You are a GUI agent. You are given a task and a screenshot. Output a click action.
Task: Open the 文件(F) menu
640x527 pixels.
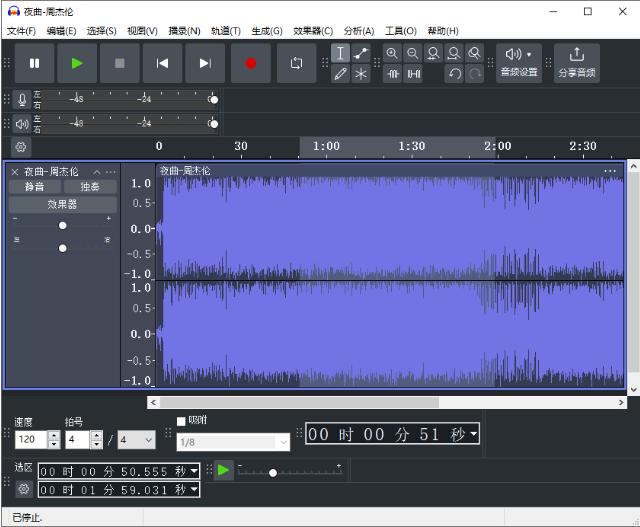click(x=21, y=31)
